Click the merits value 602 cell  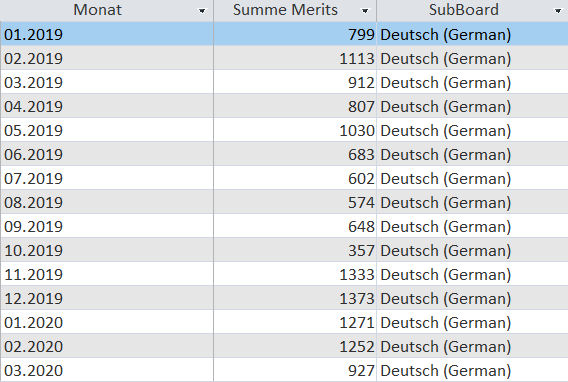click(295, 178)
